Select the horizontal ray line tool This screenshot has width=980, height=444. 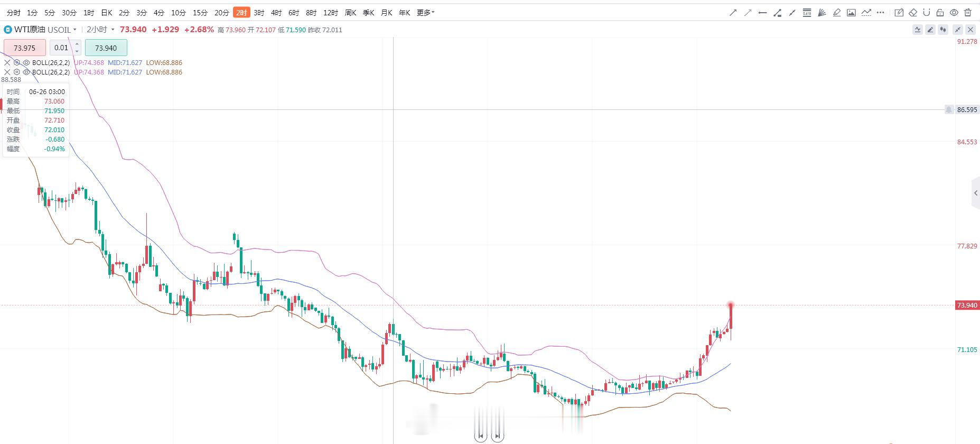pyautogui.click(x=762, y=13)
